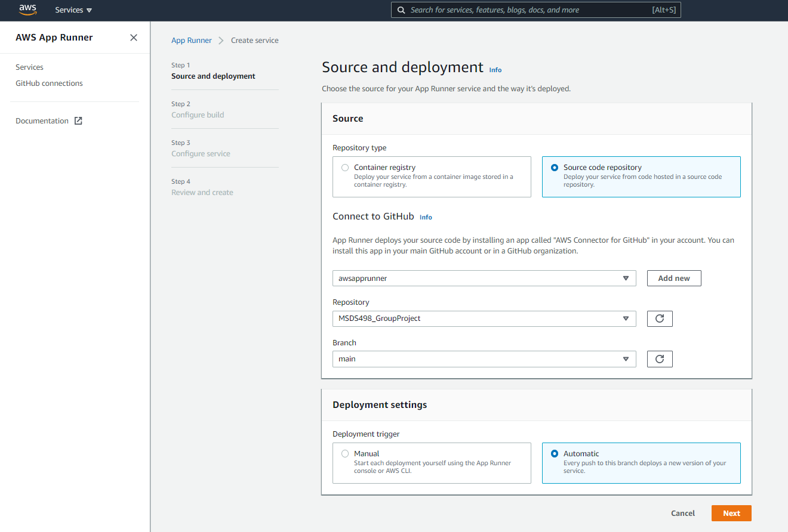Open the MSDS498_GroupProject repository dropdown

tap(484, 318)
